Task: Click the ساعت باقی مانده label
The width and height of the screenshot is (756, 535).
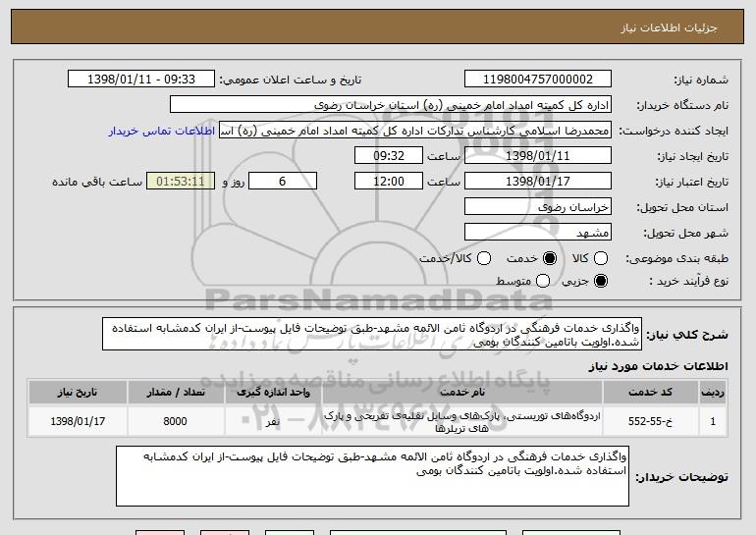Action: click(x=97, y=182)
